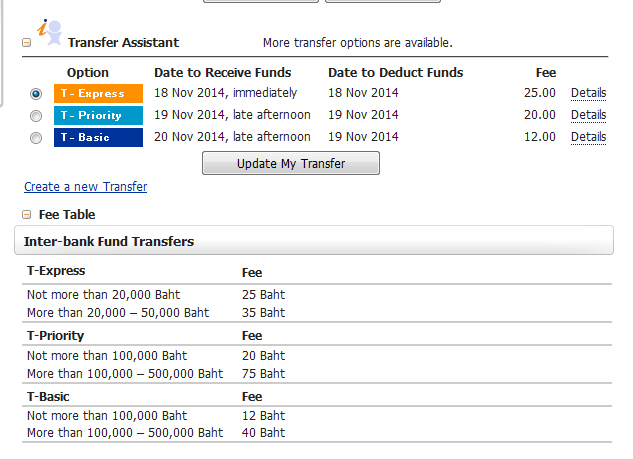Click the Update My Transfer button

click(x=291, y=163)
